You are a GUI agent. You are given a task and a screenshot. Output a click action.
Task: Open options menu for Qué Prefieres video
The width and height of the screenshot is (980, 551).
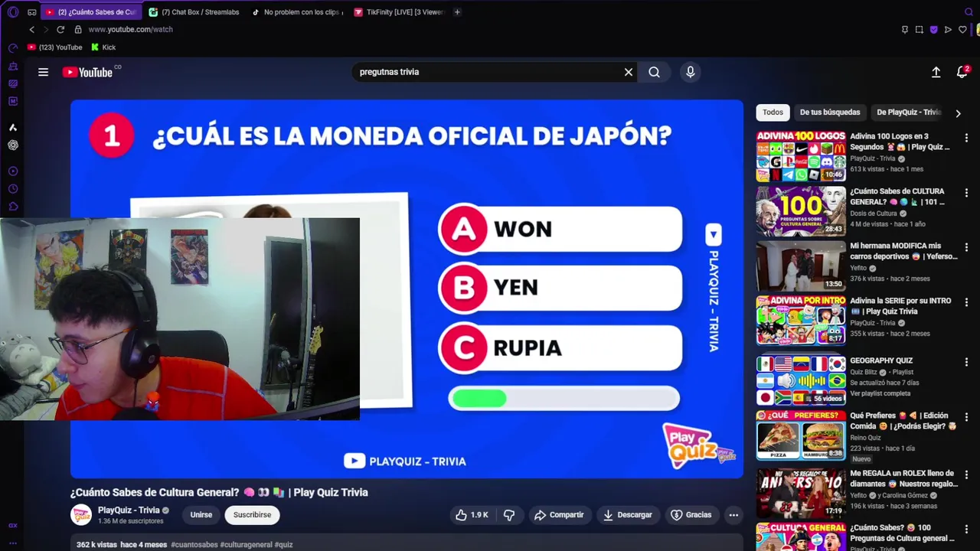point(966,417)
